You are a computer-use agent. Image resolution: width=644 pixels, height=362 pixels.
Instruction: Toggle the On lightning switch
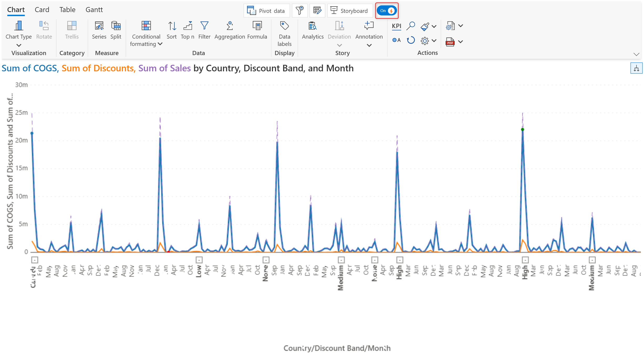(387, 11)
